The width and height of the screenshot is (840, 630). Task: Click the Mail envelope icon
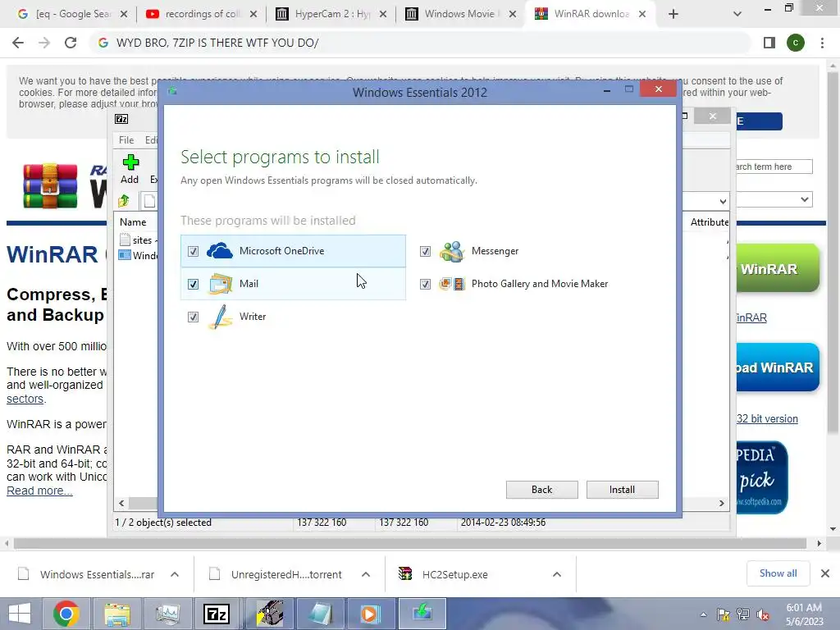pyautogui.click(x=220, y=284)
